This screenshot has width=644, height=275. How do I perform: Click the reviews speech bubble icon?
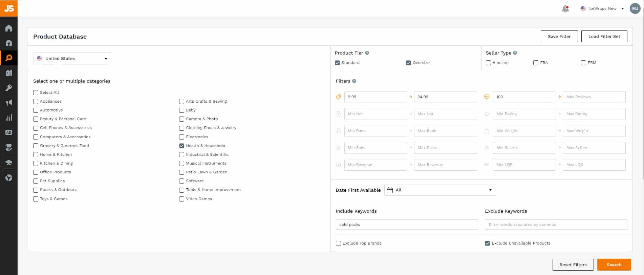[x=487, y=97]
